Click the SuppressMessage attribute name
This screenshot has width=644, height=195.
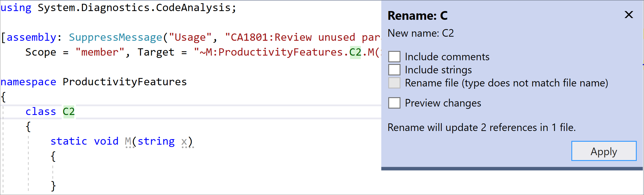coord(115,38)
